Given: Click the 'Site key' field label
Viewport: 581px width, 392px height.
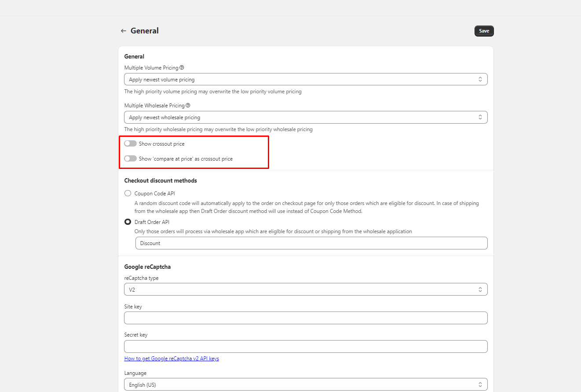Looking at the screenshot, I should [133, 307].
